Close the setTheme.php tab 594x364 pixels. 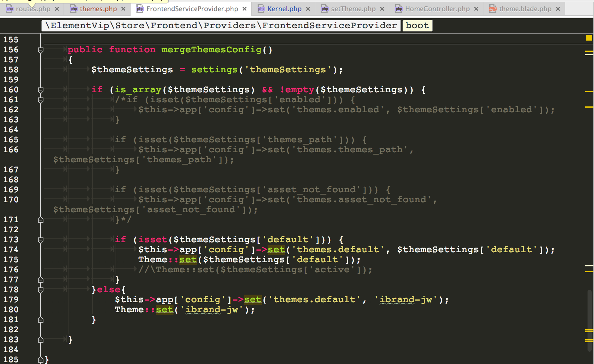tap(382, 9)
